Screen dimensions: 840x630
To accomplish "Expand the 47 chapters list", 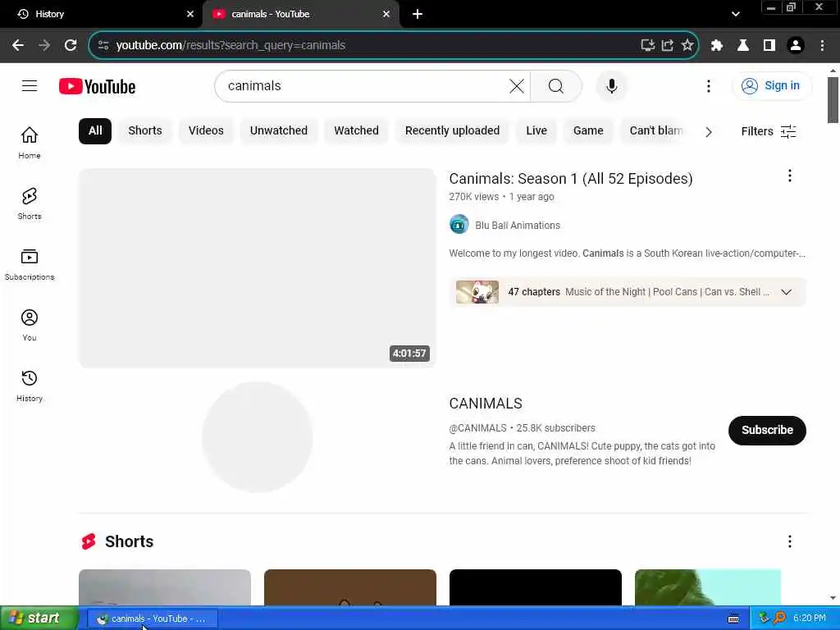I will [786, 292].
